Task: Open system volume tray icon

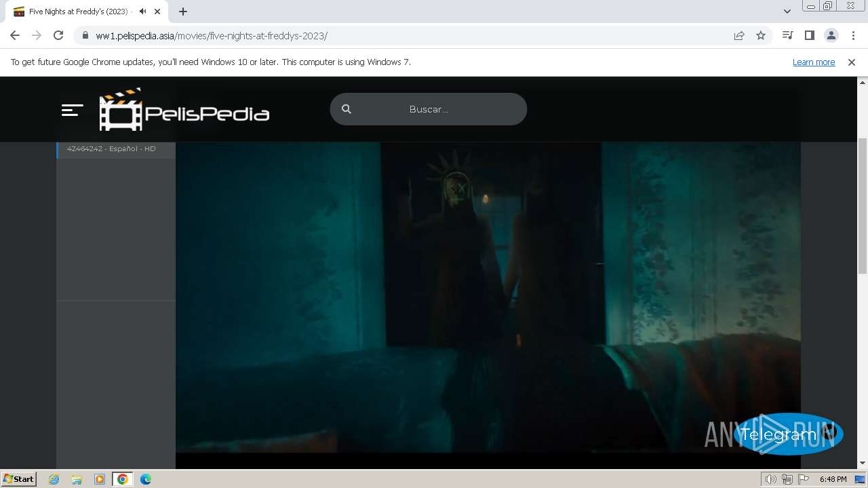Action: pyautogui.click(x=771, y=479)
